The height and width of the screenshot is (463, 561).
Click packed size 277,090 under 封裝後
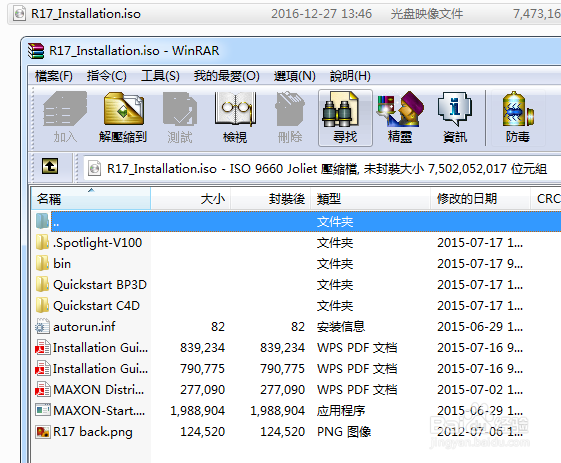tap(282, 390)
